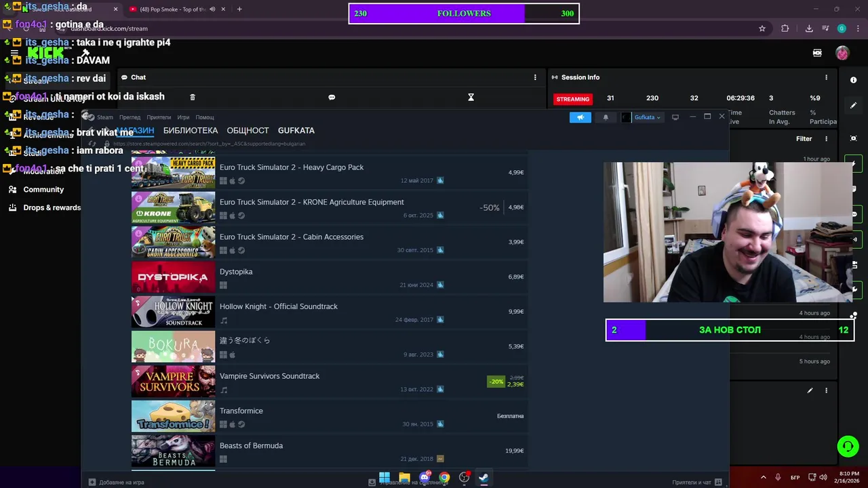
Task: Click Steam icon on taskbar
Action: pyautogui.click(x=484, y=478)
